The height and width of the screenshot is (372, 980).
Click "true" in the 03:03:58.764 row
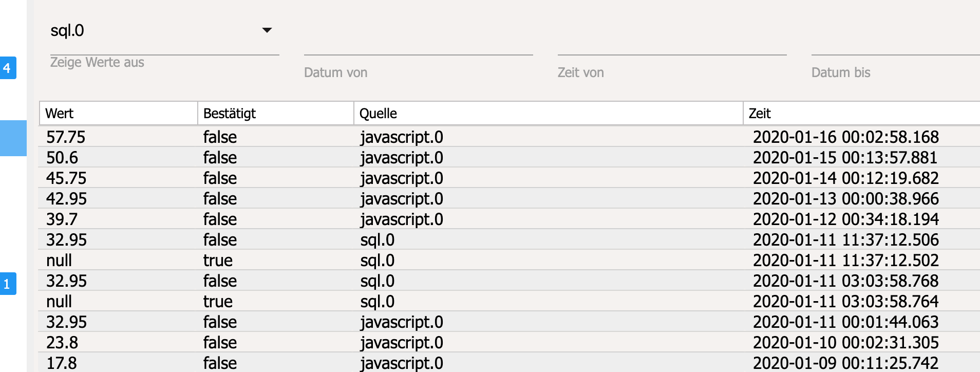pyautogui.click(x=218, y=302)
